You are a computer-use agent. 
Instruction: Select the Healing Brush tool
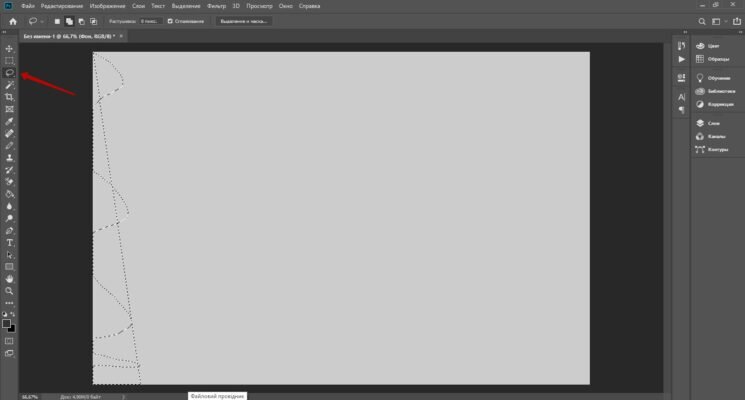coord(9,133)
